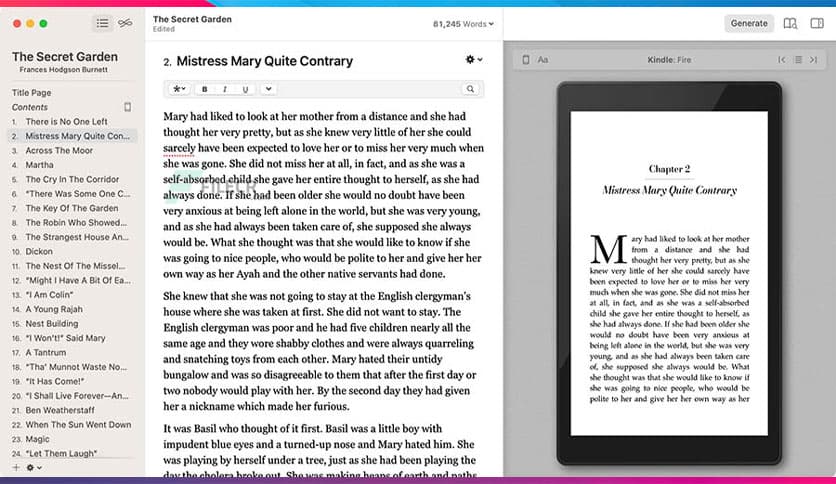Select Contents in the sidebar
The width and height of the screenshot is (836, 484).
(x=30, y=107)
